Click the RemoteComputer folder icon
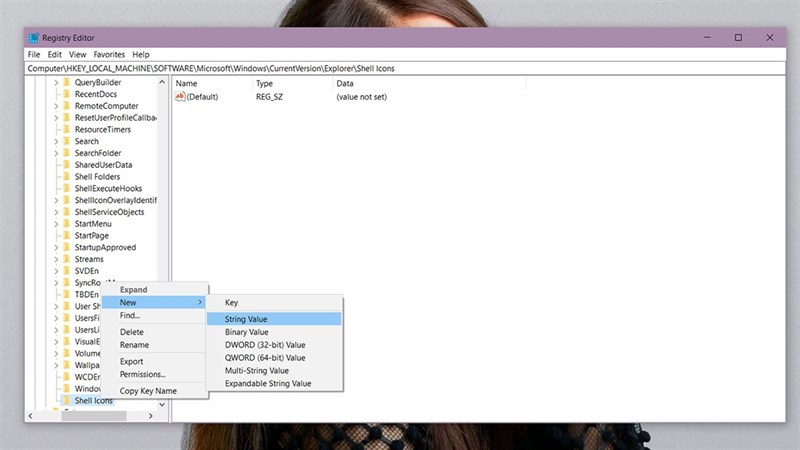The width and height of the screenshot is (800, 450). (66, 106)
